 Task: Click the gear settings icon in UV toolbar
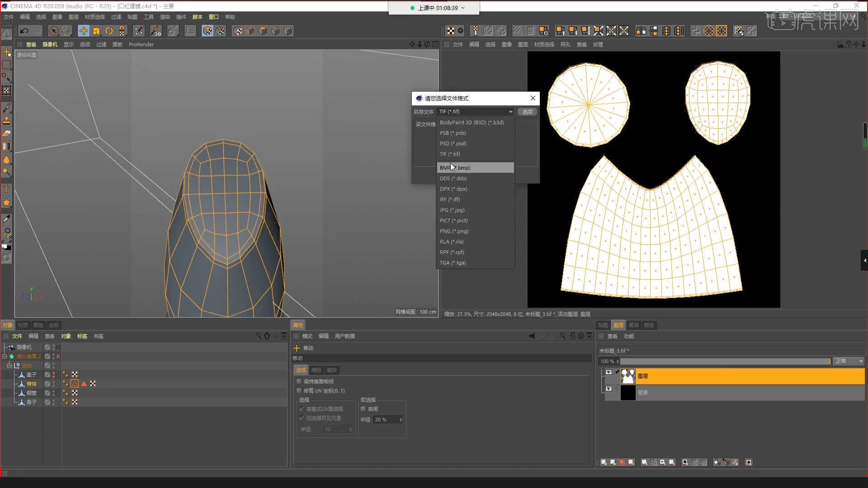tap(461, 31)
